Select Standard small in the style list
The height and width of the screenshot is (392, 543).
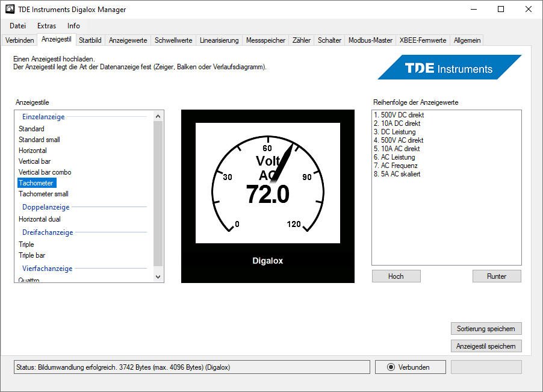[39, 140]
